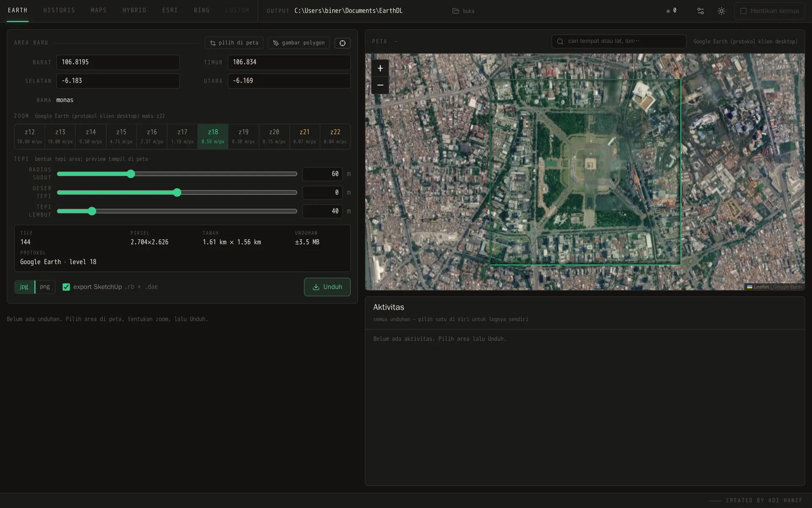This screenshot has height=508, width=812.
Task: Choose zoom level z13
Action: coord(60,136)
